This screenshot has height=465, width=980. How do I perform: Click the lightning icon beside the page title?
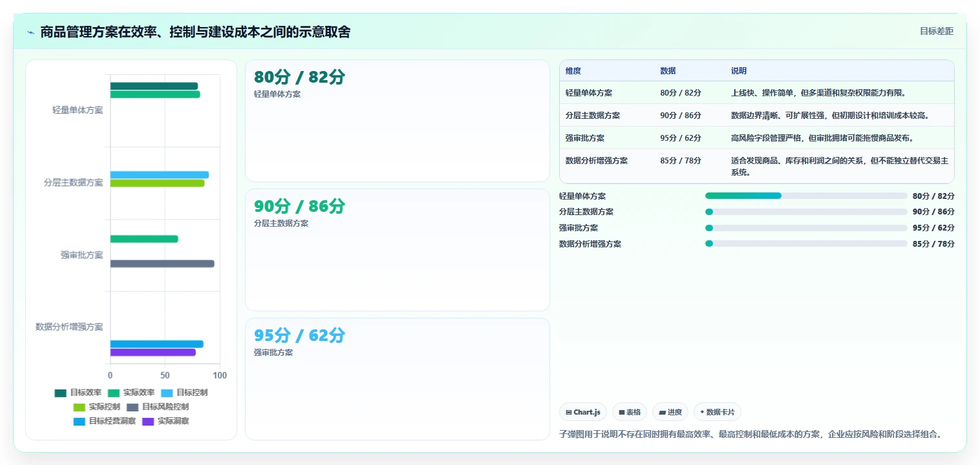tap(30, 32)
